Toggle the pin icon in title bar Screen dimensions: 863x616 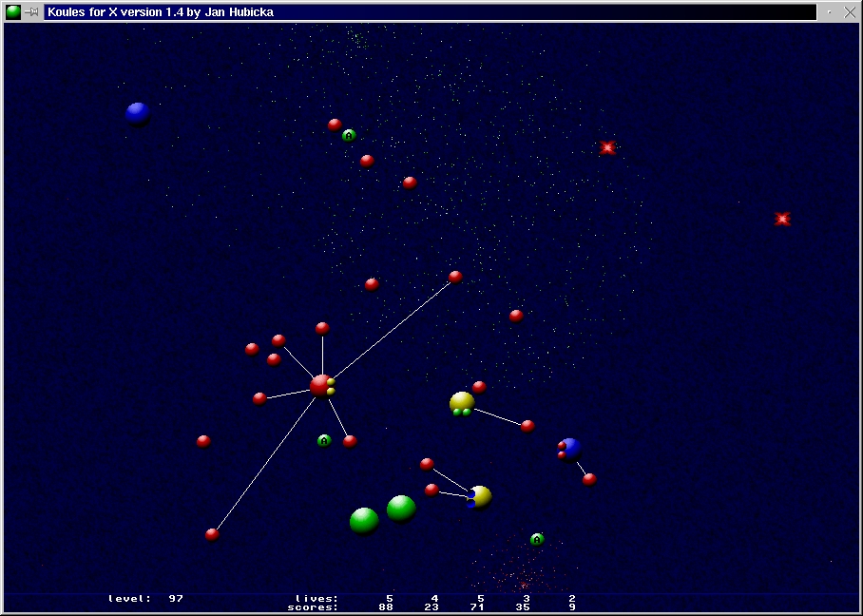(x=31, y=12)
